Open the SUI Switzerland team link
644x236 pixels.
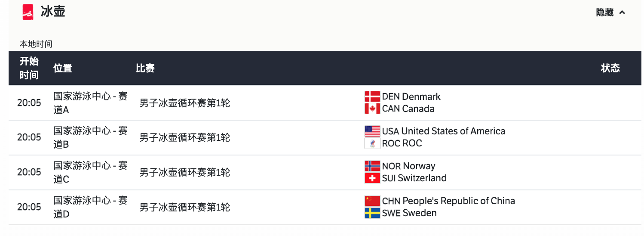tap(414, 178)
